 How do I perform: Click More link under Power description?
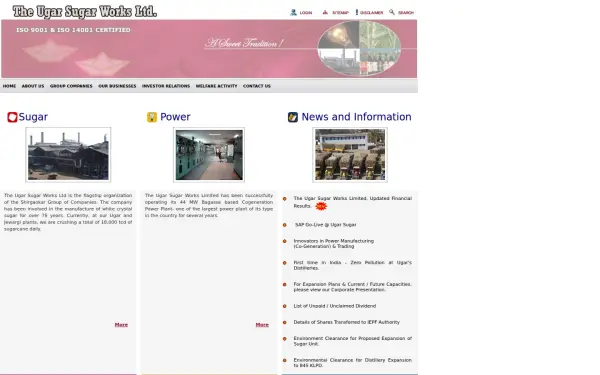point(262,325)
